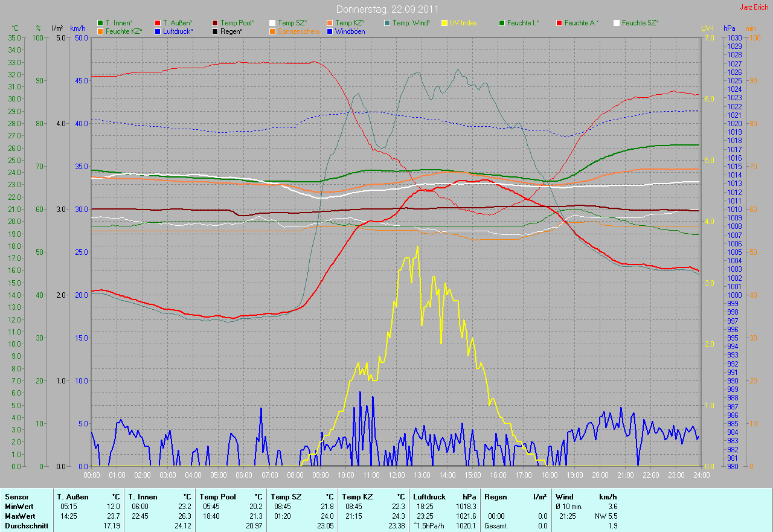Click the black Regen legend square
This screenshot has height=532, width=773.
click(x=216, y=31)
